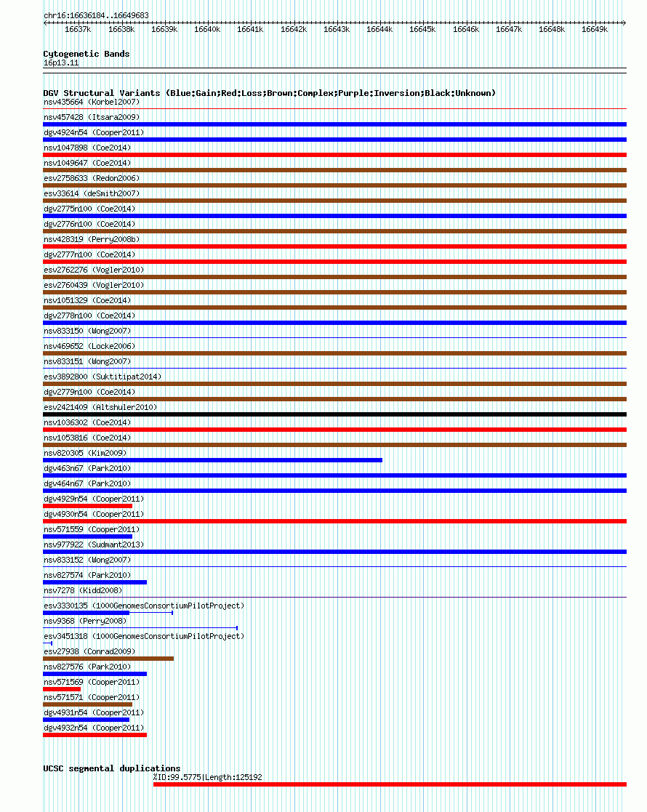Click the 16644k ruler position label
This screenshot has height=812, width=647.
coord(379,30)
